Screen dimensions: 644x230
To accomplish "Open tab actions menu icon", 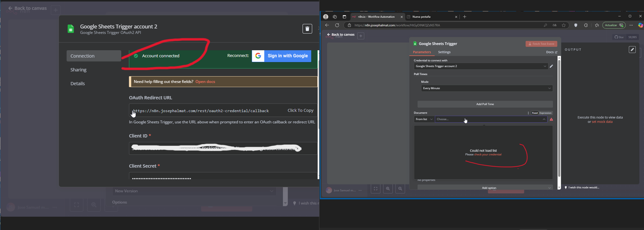I will 344,17.
